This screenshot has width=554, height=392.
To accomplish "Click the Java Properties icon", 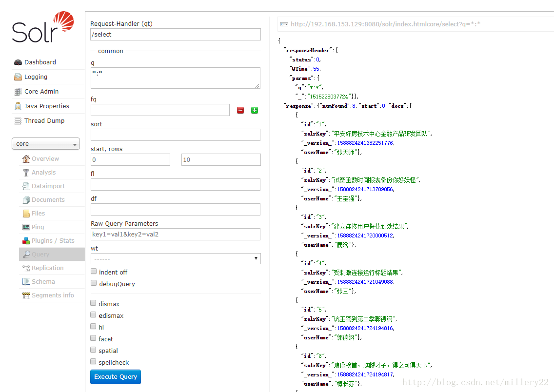I will click(x=18, y=106).
